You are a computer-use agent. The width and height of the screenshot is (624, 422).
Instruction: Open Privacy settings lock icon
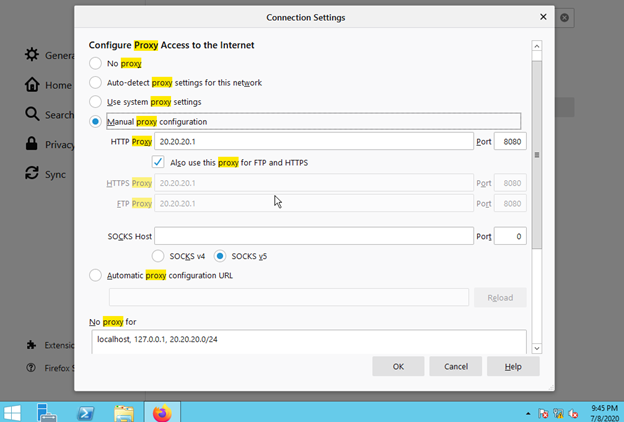[x=31, y=144]
